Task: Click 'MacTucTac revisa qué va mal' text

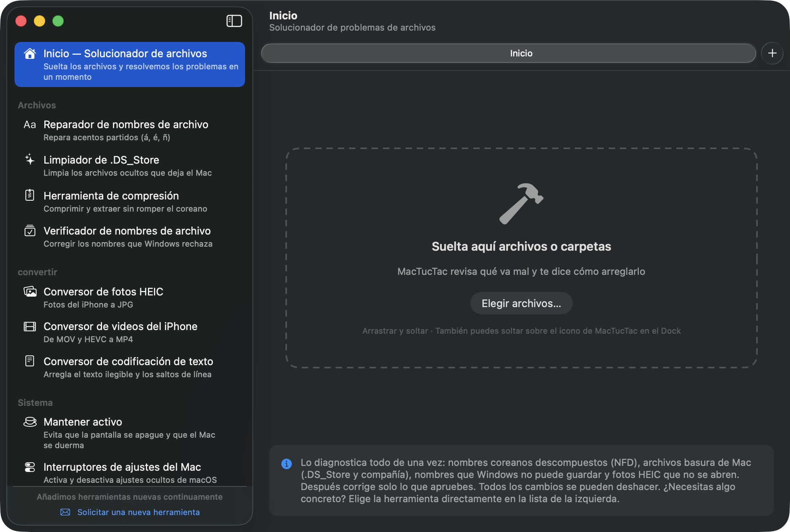Action: pyautogui.click(x=521, y=271)
